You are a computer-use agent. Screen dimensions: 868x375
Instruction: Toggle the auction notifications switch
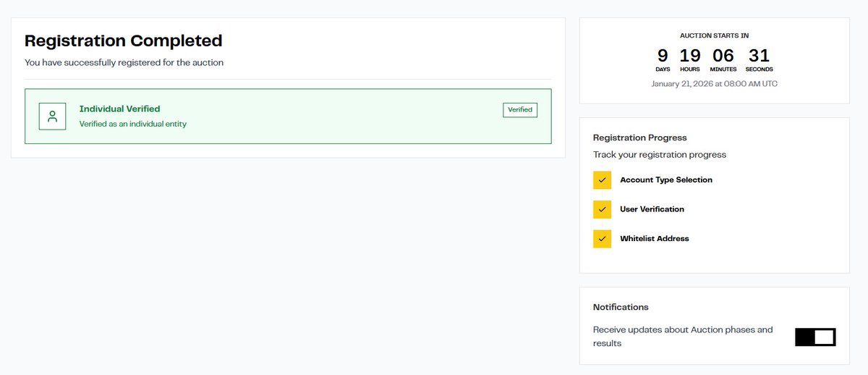(815, 337)
